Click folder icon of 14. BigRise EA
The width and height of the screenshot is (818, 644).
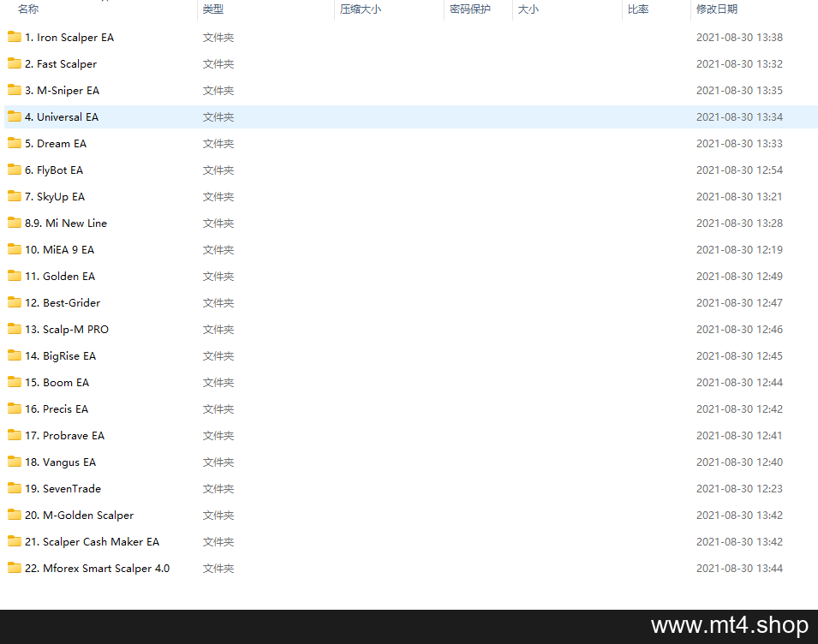click(x=15, y=355)
